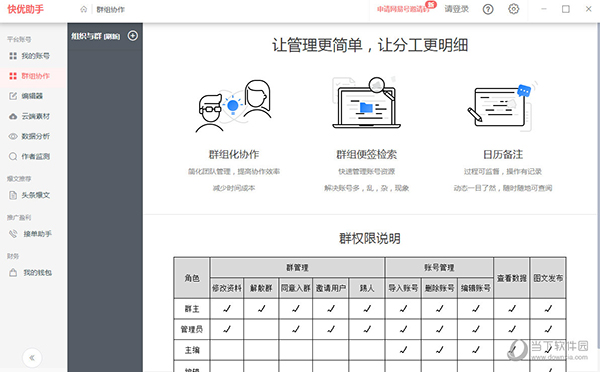Click the 我的钱包 wallet icon
This screenshot has height=372, width=600.
pyautogui.click(x=13, y=272)
